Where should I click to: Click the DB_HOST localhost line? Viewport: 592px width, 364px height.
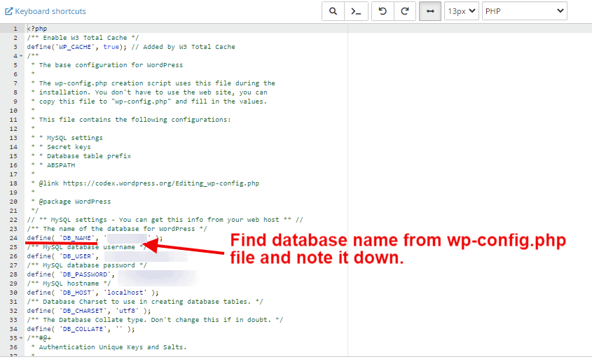point(93,293)
